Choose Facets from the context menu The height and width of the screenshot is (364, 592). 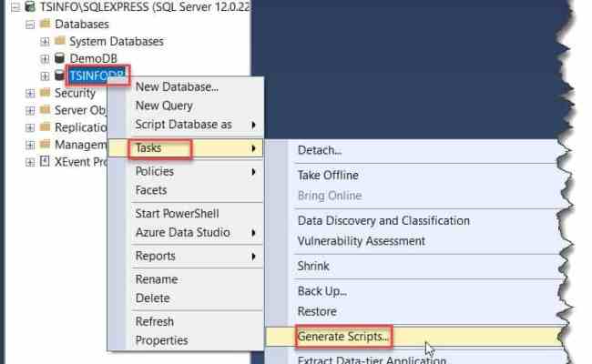pyautogui.click(x=186, y=190)
